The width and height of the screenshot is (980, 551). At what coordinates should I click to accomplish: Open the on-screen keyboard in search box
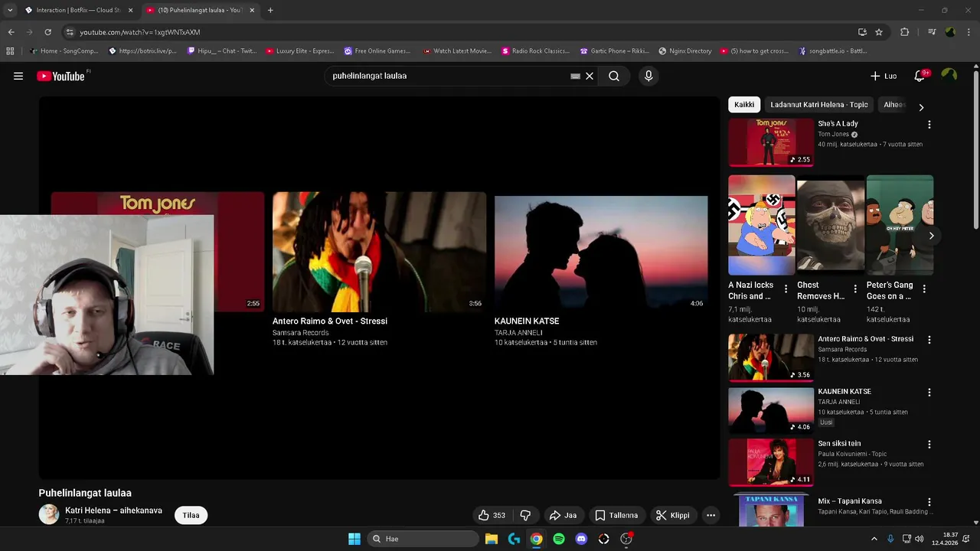tap(576, 76)
